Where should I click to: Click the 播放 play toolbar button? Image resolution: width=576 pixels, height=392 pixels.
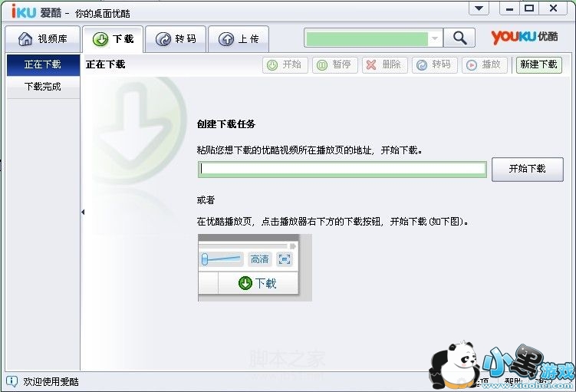[x=485, y=65]
